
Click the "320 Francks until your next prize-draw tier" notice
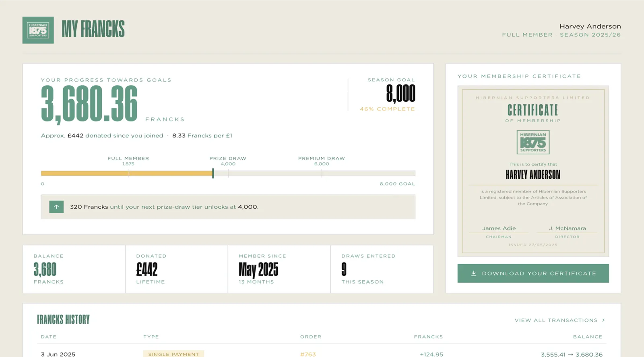(x=228, y=207)
